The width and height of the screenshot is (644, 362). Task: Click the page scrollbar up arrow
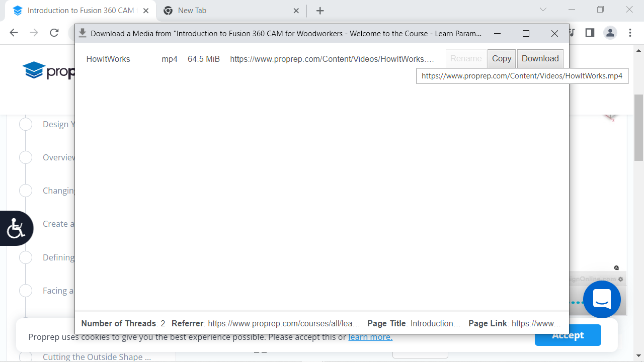(x=639, y=50)
